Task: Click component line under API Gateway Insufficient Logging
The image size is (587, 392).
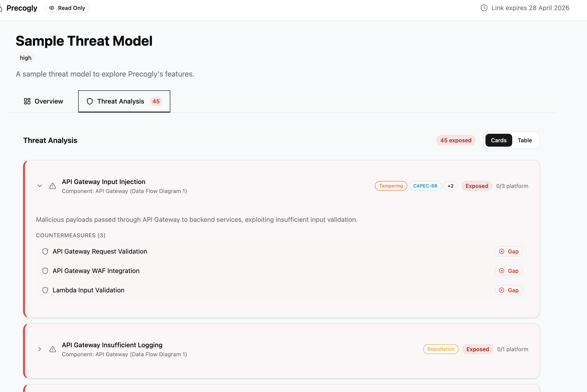Action: [124, 354]
